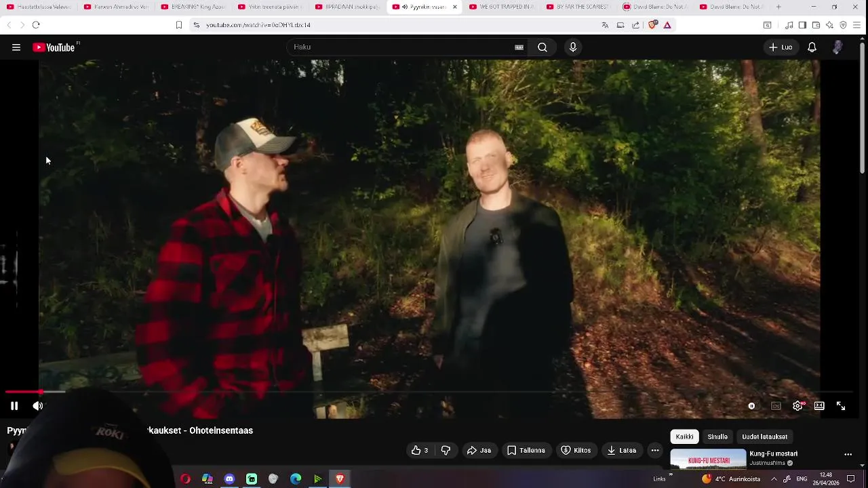Open Discord from the taskbar
This screenshot has height=488, width=868.
[x=229, y=479]
